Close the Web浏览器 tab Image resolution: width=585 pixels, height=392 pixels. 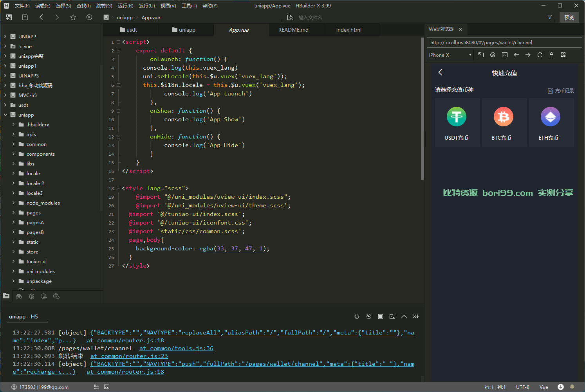coord(460,29)
